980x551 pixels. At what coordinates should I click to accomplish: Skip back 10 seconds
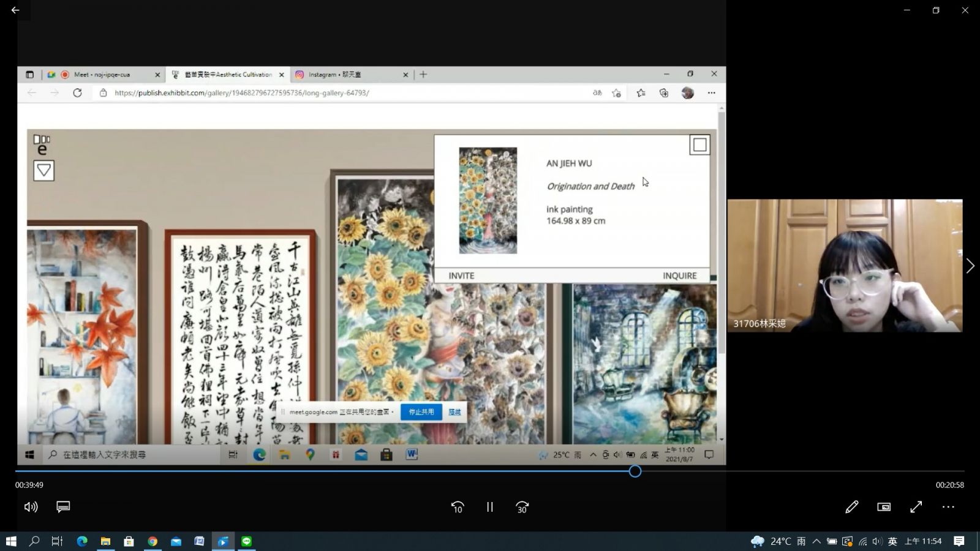[457, 507]
